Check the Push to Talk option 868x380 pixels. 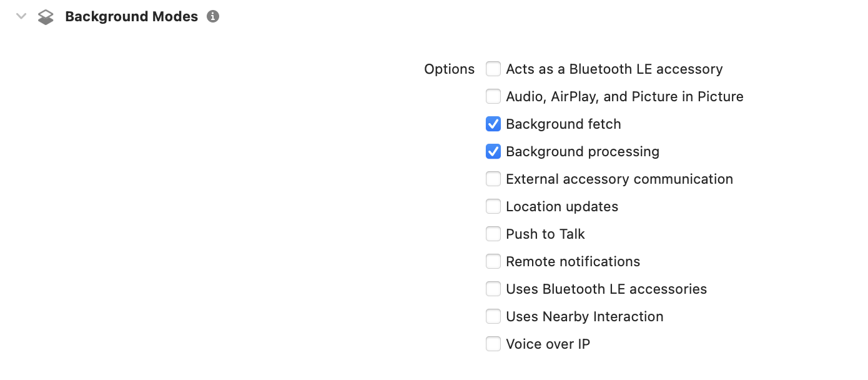[x=493, y=234]
